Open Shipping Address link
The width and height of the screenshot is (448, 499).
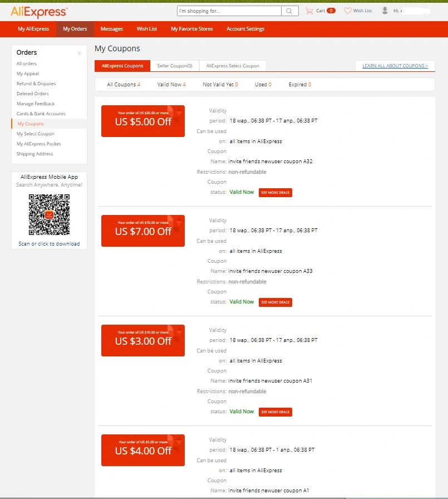35,154
